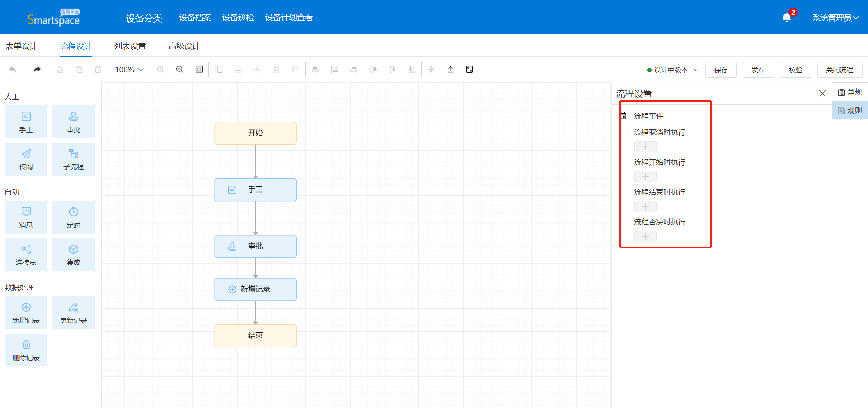This screenshot has width=868, height=408.
Task: Click the 校验 validate button
Action: pyautogui.click(x=796, y=70)
